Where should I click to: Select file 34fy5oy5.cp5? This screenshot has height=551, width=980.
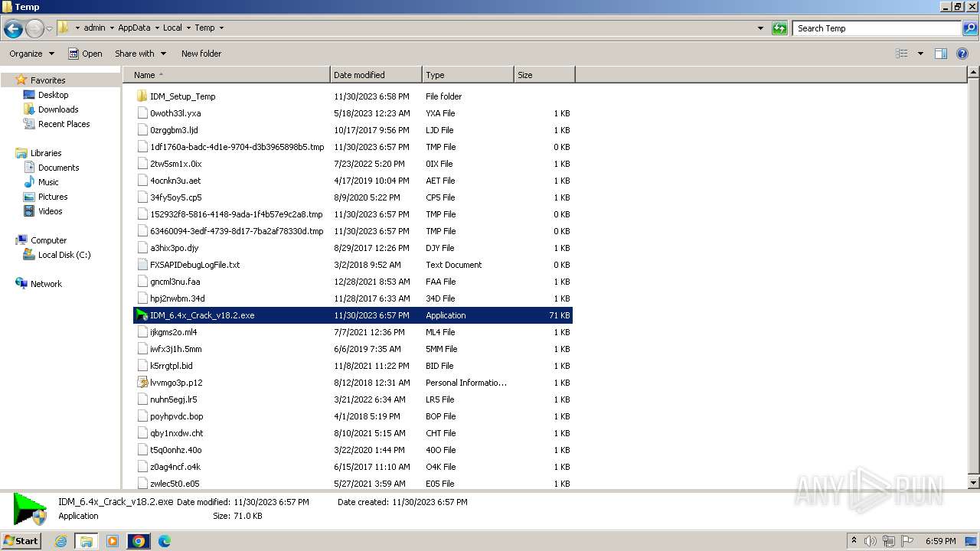[x=176, y=197]
